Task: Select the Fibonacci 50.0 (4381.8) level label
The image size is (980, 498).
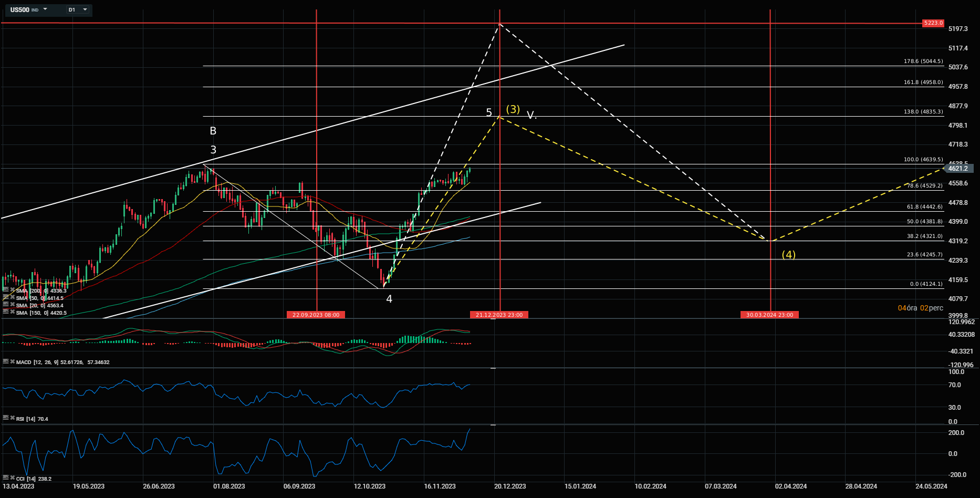Action: (925, 222)
